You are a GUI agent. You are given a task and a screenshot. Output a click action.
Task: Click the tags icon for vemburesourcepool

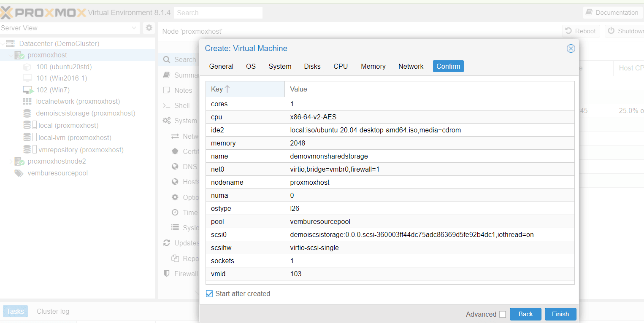click(x=19, y=173)
